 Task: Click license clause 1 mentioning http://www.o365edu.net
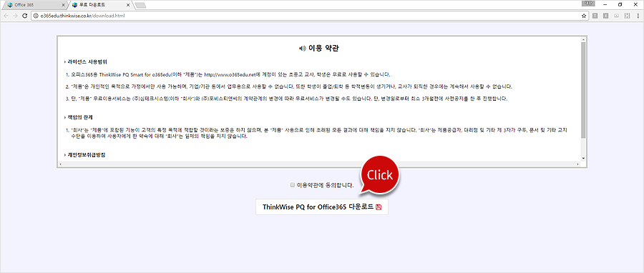pos(230,74)
